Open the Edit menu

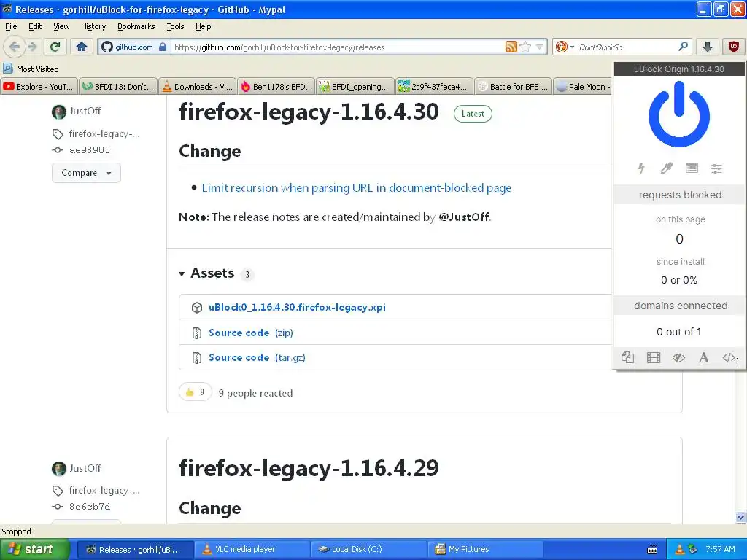35,26
